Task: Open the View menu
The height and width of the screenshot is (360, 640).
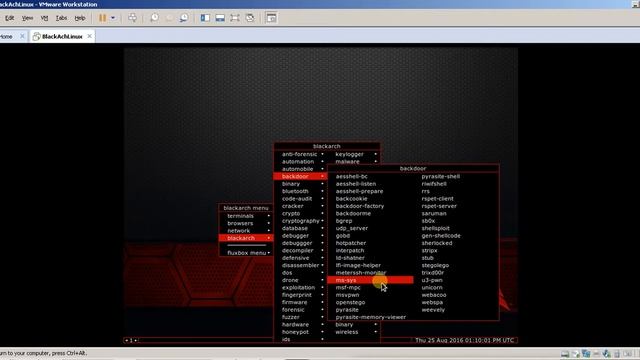Action: click(x=27, y=18)
